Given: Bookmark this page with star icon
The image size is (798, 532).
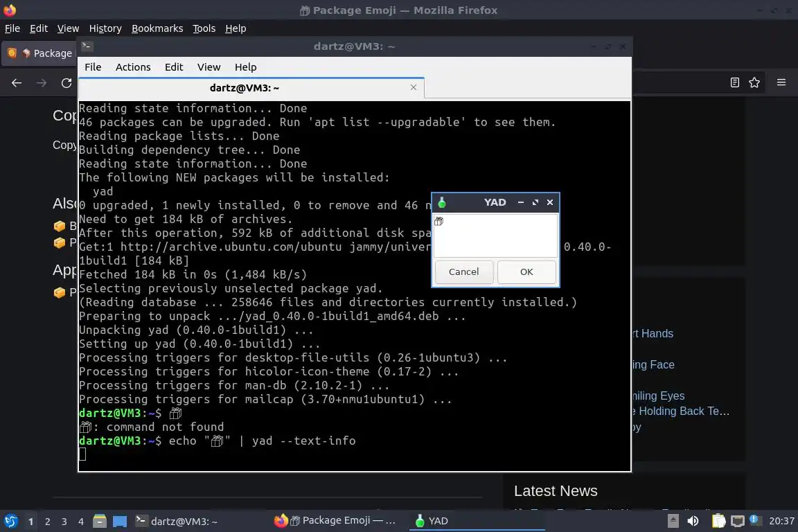Looking at the screenshot, I should tap(754, 82).
